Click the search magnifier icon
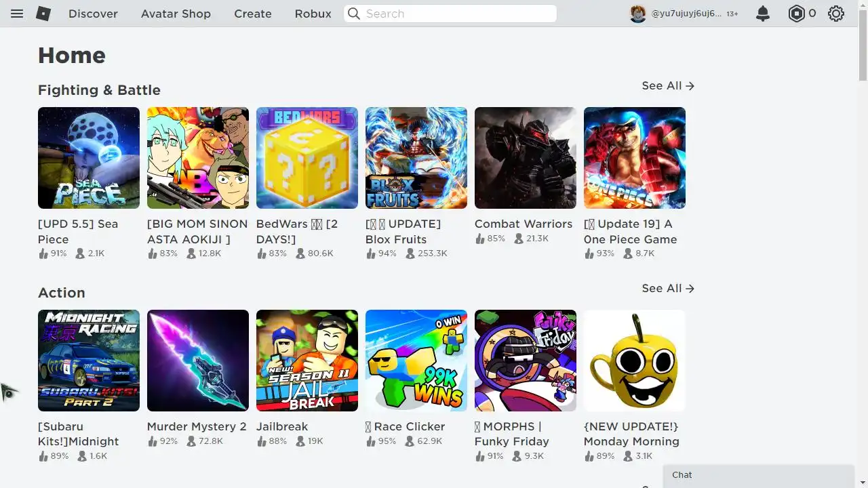 click(354, 14)
